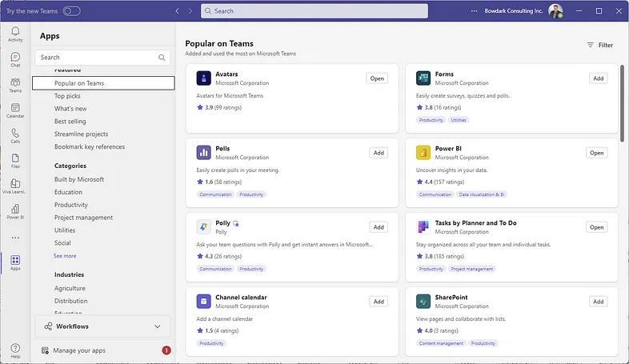The width and height of the screenshot is (629, 364).
Task: Select Bookmark key references category
Action: pyautogui.click(x=90, y=146)
